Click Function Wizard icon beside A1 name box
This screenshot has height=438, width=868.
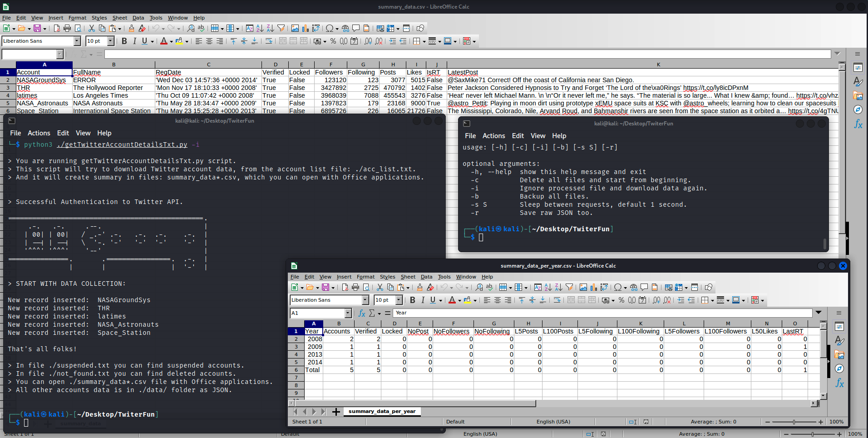point(362,313)
